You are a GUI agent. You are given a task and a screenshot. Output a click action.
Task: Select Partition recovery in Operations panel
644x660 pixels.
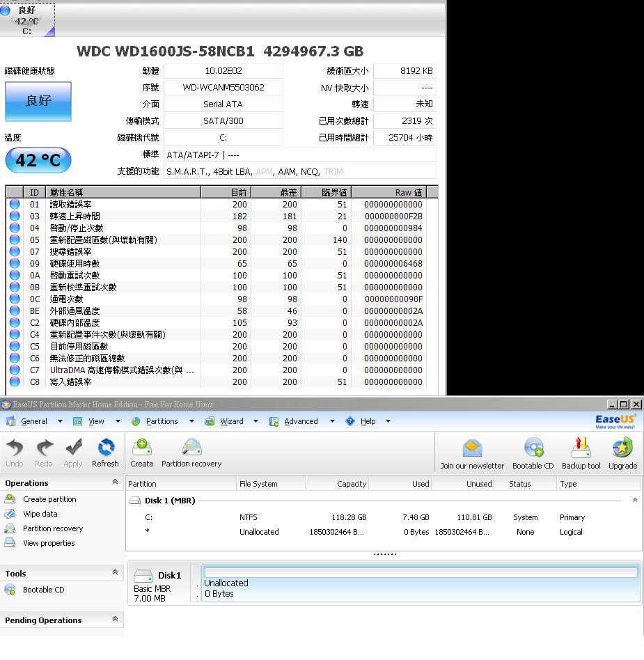[53, 528]
